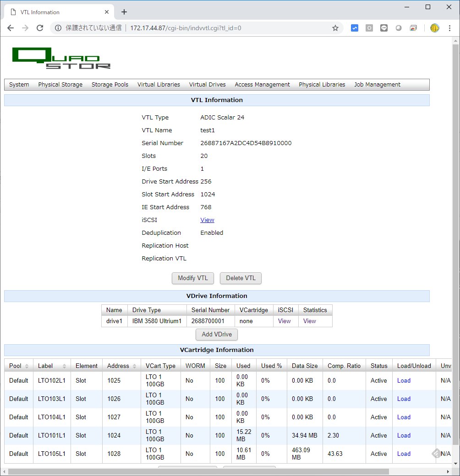Click the scroll right arrow of the horizontal scrollbar
Screen dimensions: 460x476
pos(448,472)
